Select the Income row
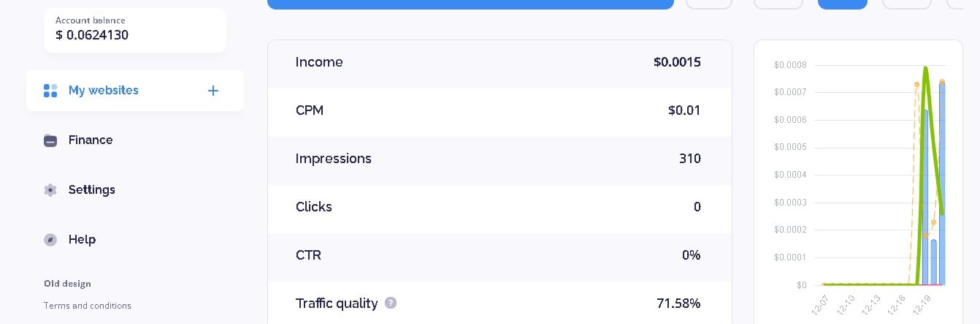980x324 pixels. pos(499,62)
